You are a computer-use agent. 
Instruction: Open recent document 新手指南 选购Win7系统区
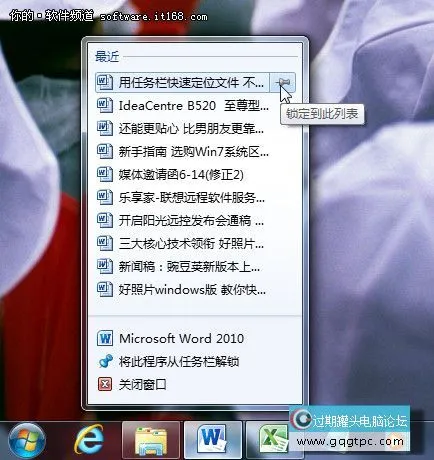[195, 152]
